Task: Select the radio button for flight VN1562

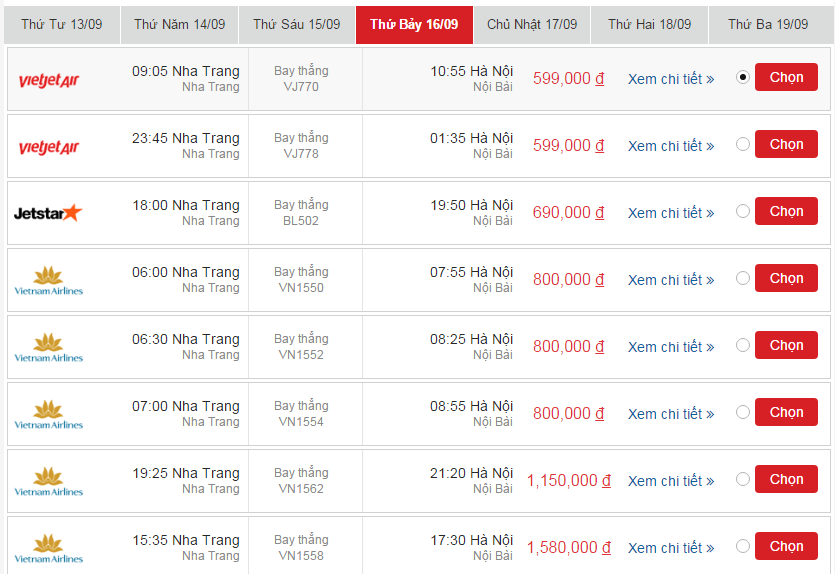Action: 742,479
